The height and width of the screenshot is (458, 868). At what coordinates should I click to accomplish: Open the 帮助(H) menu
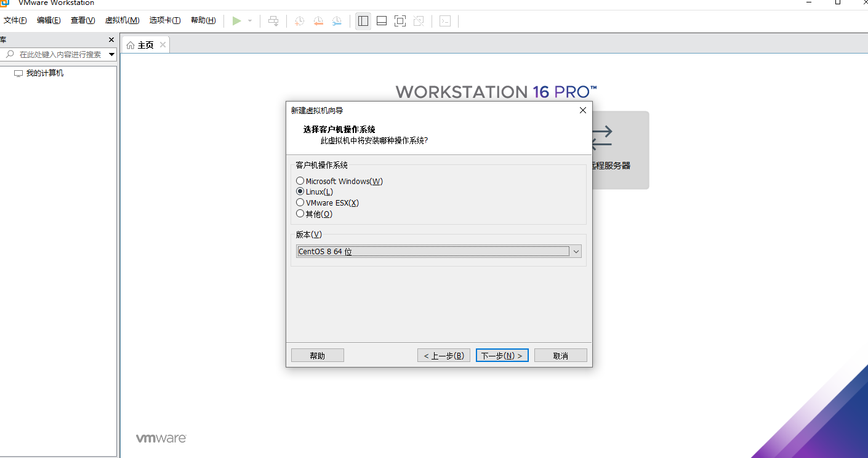click(203, 20)
